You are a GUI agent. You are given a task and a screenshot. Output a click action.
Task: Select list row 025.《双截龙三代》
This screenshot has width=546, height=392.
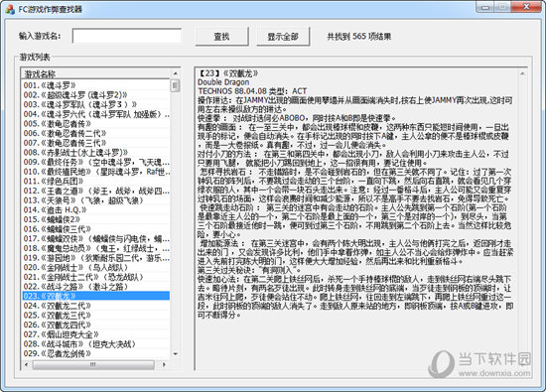click(96, 315)
